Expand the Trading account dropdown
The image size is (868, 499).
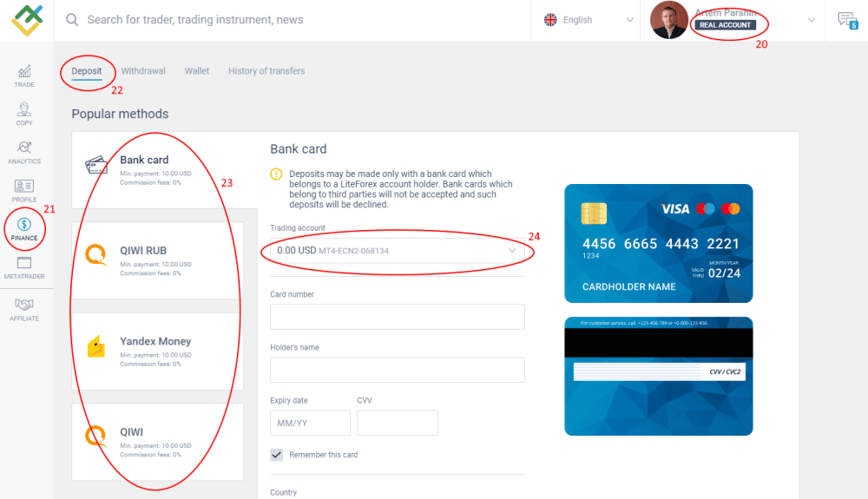(x=398, y=251)
